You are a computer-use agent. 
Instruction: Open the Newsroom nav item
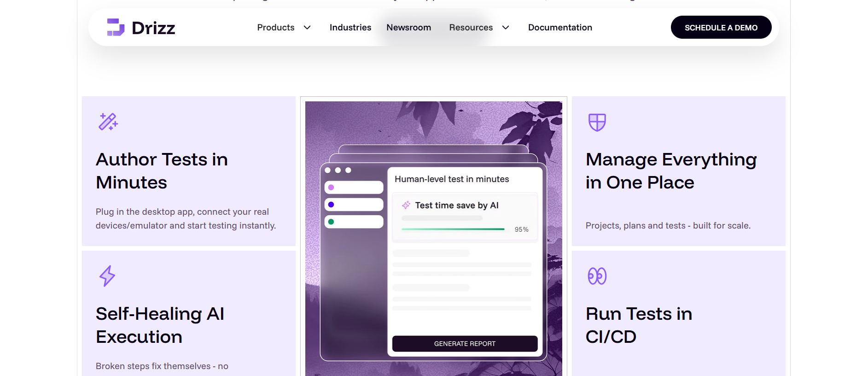pyautogui.click(x=408, y=28)
